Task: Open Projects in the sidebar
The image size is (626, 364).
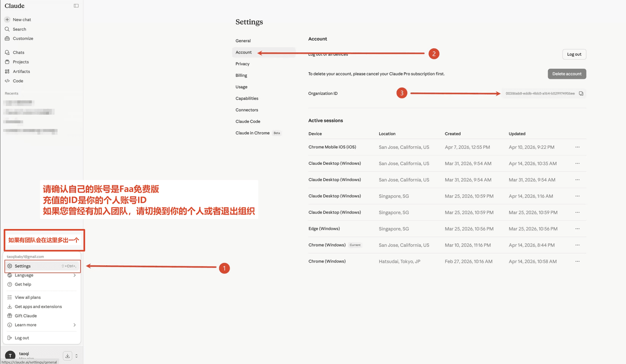Action: pos(17,62)
